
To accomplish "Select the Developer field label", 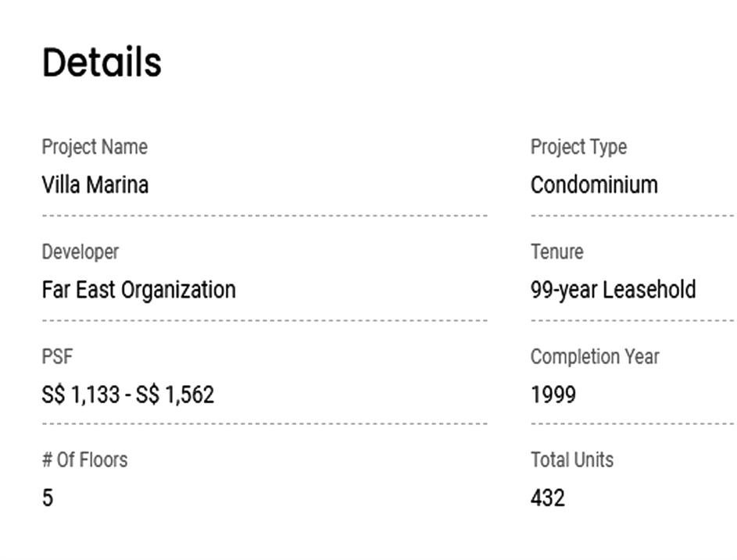I will pyautogui.click(x=80, y=251).
